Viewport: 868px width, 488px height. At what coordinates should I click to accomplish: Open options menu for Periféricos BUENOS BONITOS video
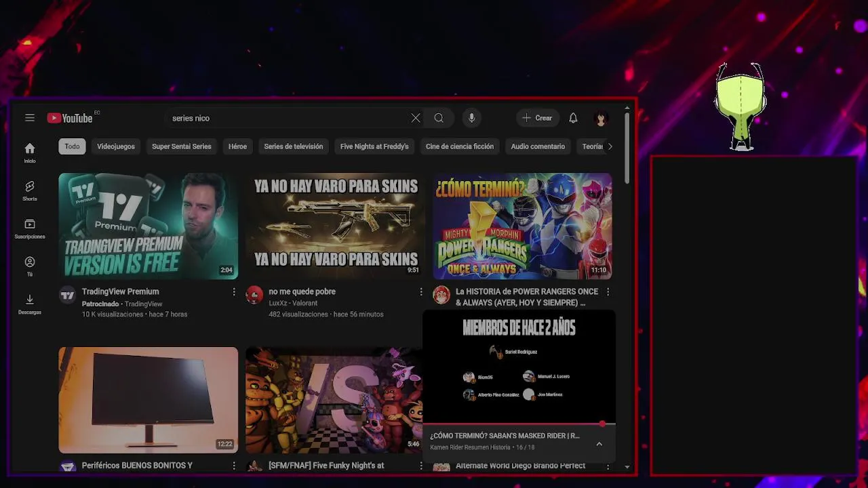[234, 466]
